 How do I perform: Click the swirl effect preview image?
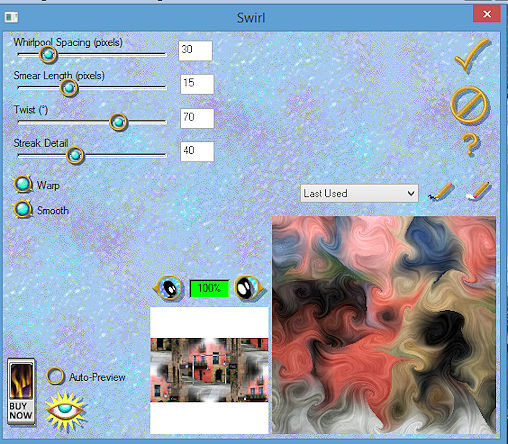pyautogui.click(x=384, y=325)
